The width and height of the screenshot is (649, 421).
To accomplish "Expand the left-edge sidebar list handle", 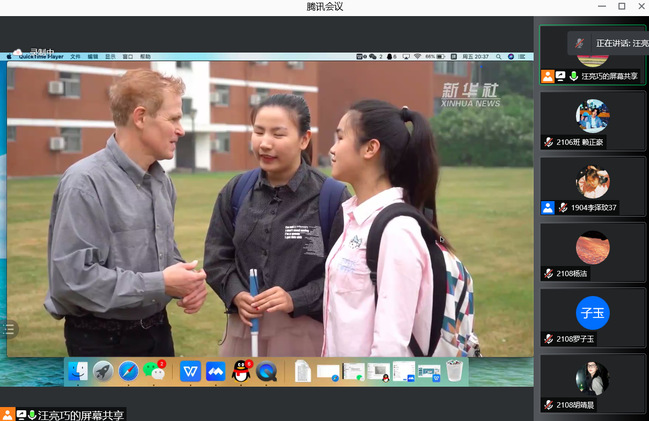I will pyautogui.click(x=9, y=328).
